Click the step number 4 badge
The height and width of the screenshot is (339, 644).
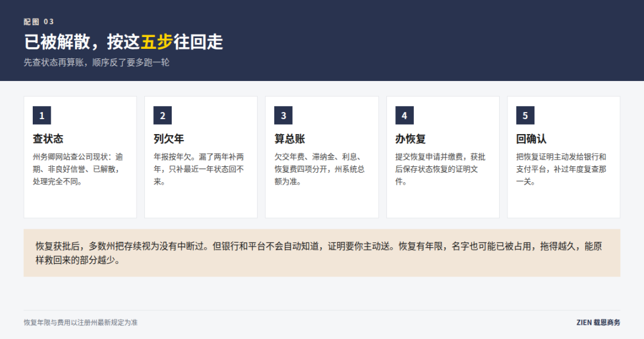(x=404, y=116)
